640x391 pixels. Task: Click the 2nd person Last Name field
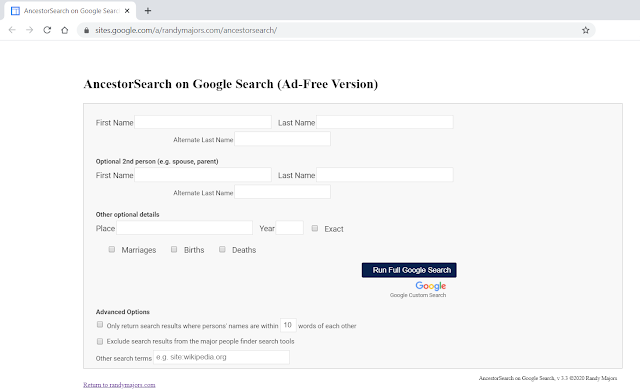pos(385,175)
